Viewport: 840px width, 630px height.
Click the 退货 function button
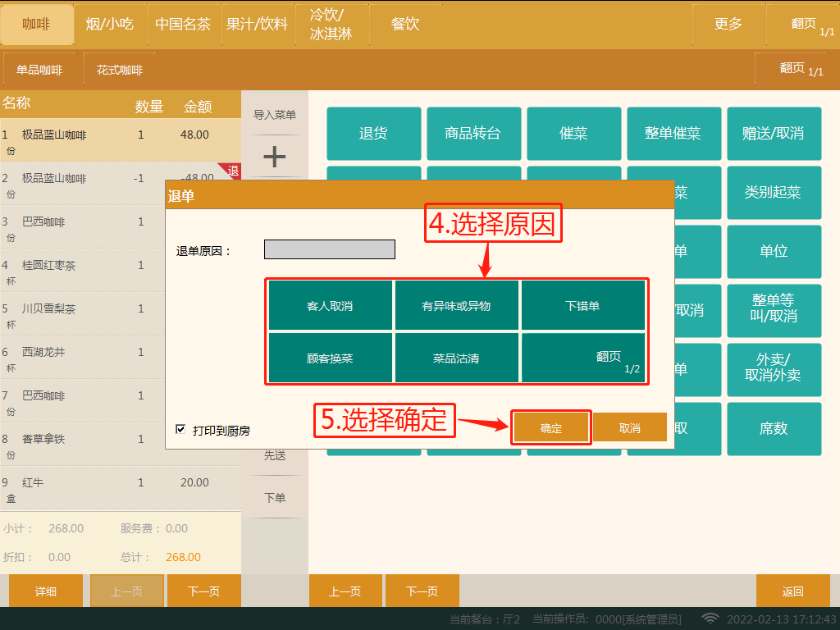click(x=374, y=134)
